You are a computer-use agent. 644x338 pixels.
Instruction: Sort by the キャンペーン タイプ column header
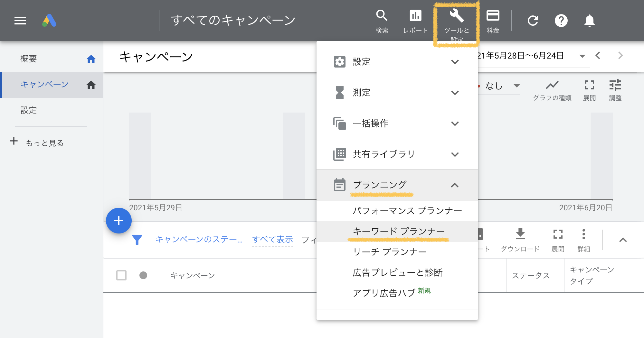point(592,275)
